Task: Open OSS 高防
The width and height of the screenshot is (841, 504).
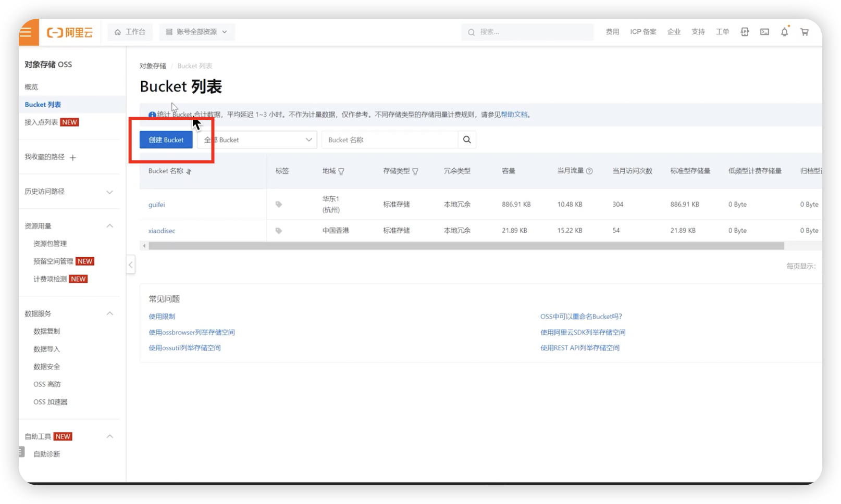Action: 47,384
